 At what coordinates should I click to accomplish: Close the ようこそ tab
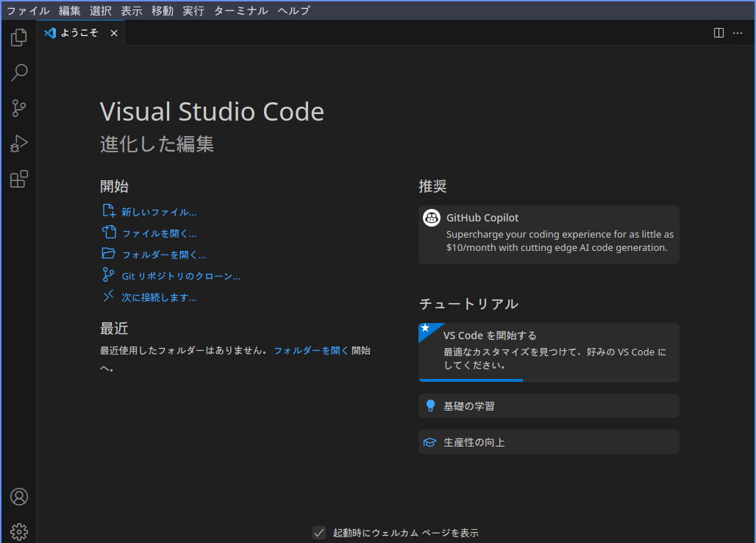(x=114, y=33)
